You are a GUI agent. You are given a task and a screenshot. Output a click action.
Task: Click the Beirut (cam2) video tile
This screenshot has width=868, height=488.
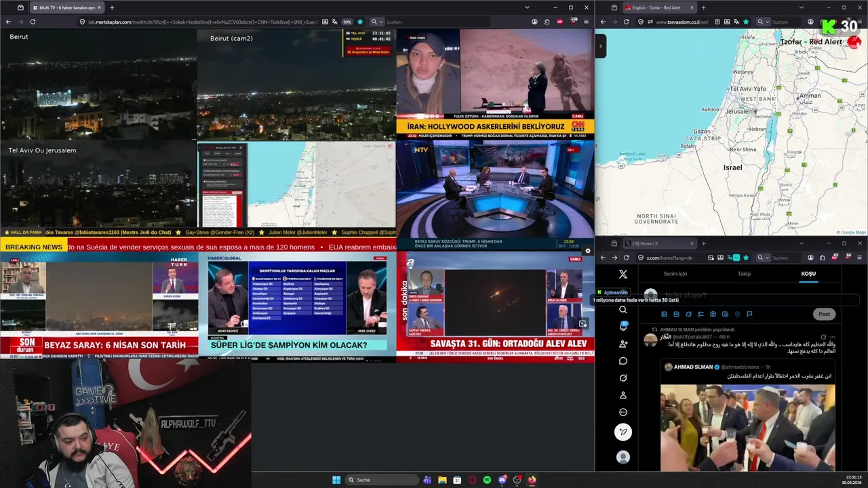(296, 84)
